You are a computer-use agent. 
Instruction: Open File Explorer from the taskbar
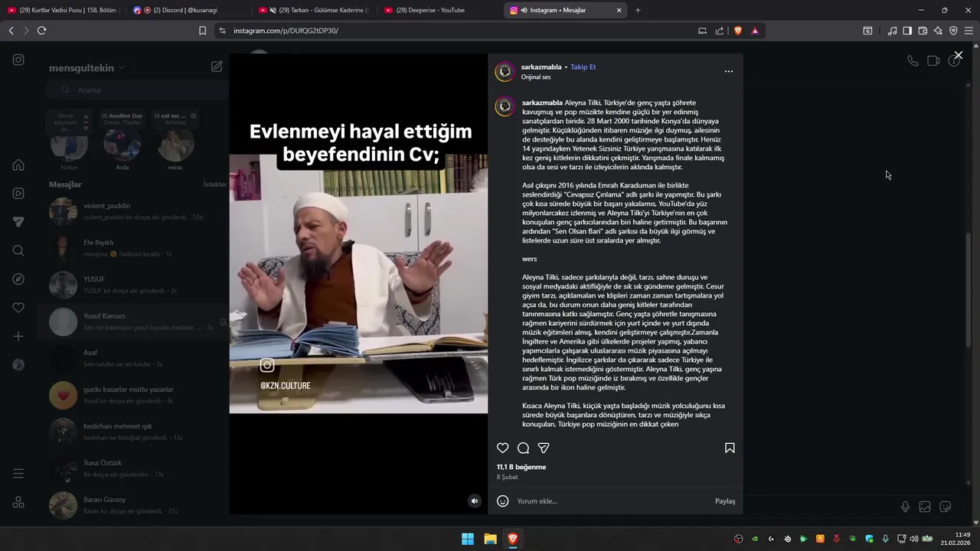point(490,539)
